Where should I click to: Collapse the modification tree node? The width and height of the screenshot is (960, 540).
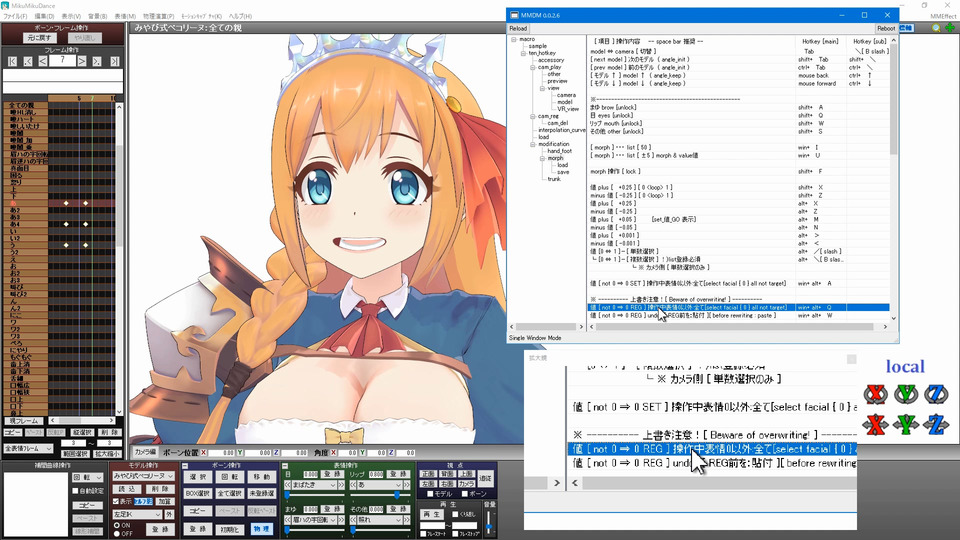tap(533, 144)
